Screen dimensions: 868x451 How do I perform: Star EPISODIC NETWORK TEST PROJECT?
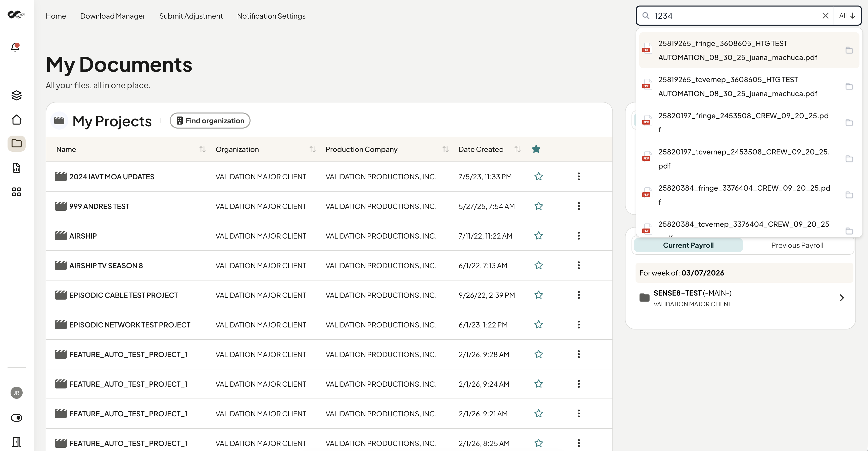click(539, 325)
